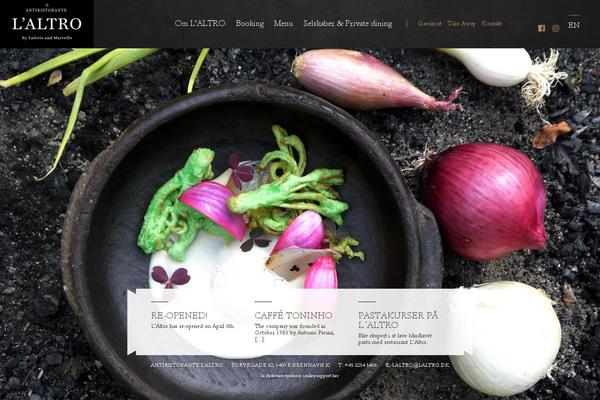Expand the Caffè Toninho excerpt ellipsis

[259, 340]
